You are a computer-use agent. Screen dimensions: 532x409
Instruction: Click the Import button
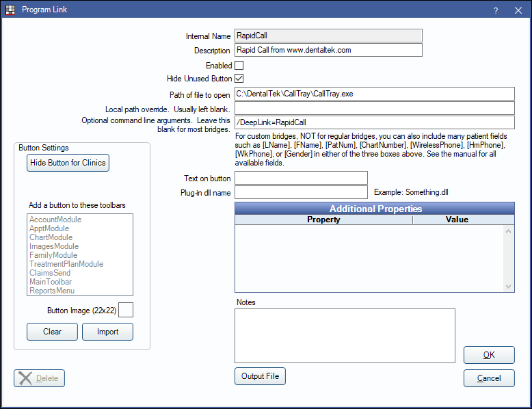click(x=107, y=332)
